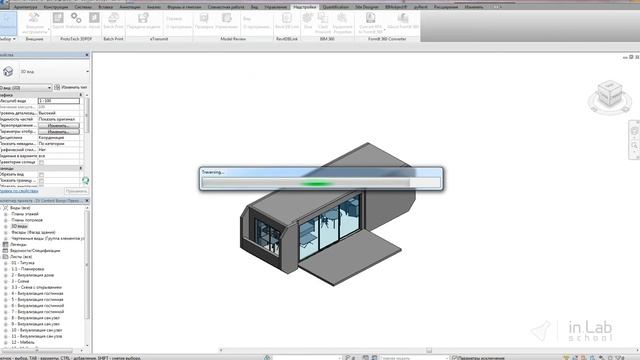
Task: Click the Traversing progress bar
Action: [x=321, y=183]
